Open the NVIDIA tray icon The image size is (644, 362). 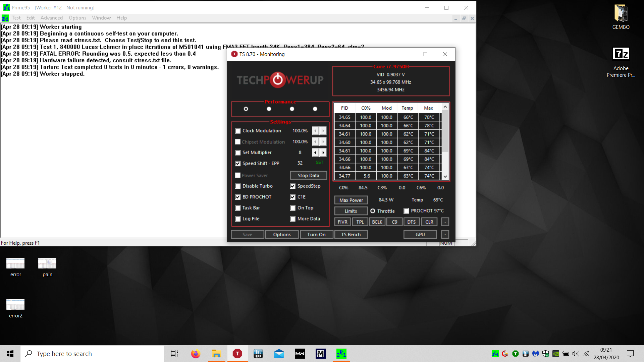(x=556, y=354)
